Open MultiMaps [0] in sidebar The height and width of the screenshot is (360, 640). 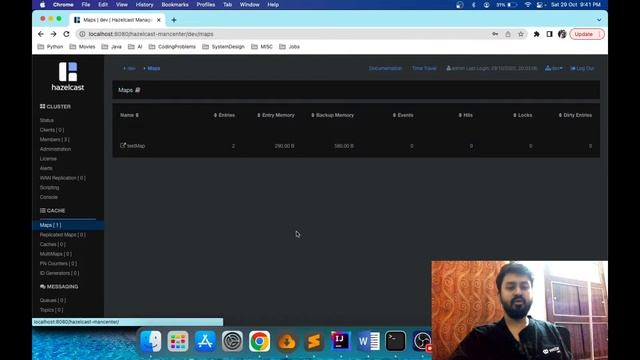tap(56, 254)
